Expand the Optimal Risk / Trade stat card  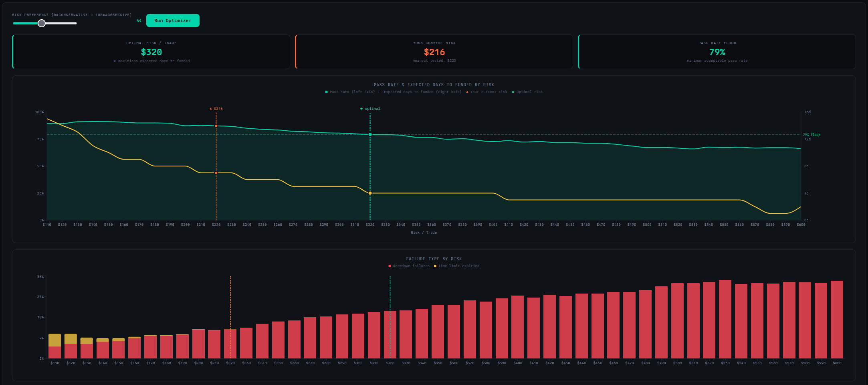click(x=152, y=52)
